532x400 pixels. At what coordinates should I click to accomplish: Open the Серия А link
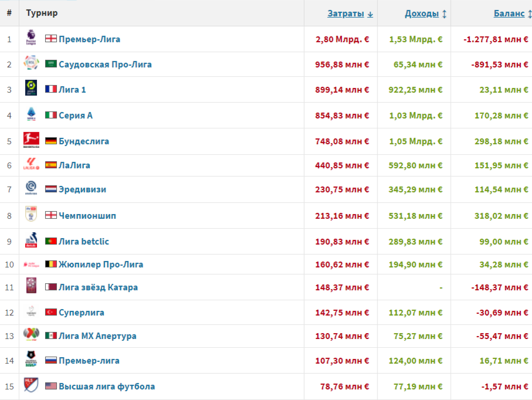point(76,116)
